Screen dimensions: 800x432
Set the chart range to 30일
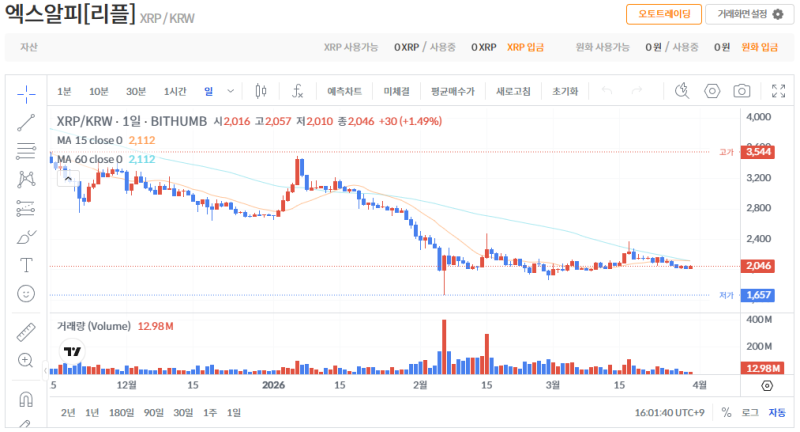(x=183, y=413)
